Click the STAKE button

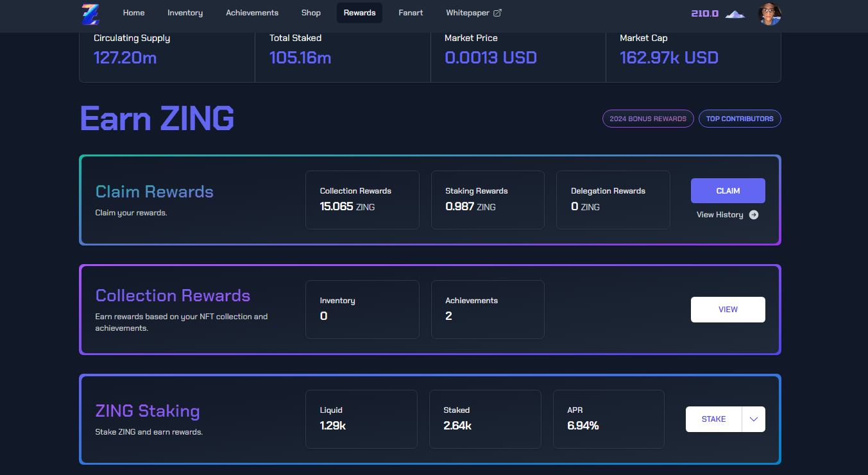click(714, 419)
